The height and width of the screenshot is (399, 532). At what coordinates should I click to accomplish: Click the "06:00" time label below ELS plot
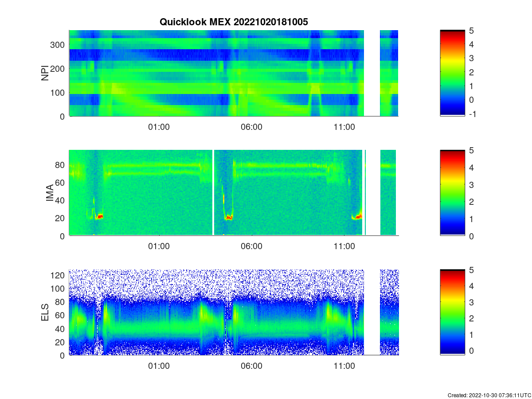click(x=251, y=366)
